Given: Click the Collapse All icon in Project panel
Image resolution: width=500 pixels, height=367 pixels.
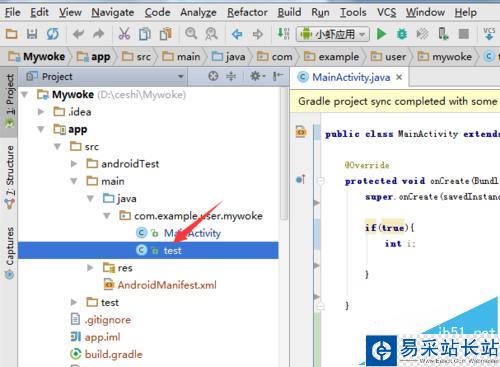Looking at the screenshot, I should click(x=231, y=77).
